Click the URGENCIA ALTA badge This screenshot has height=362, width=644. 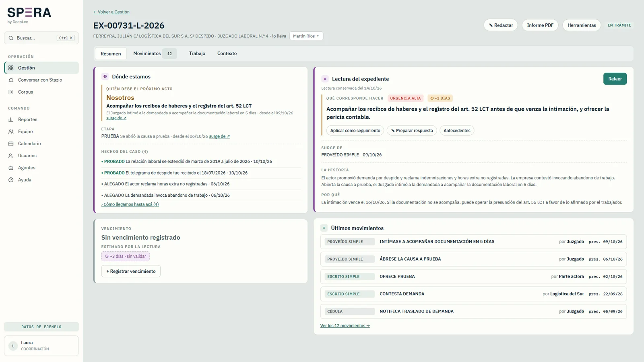405,98
